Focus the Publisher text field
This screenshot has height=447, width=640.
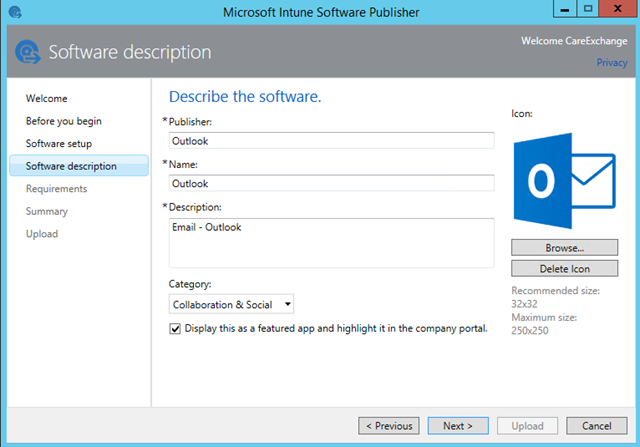331,141
